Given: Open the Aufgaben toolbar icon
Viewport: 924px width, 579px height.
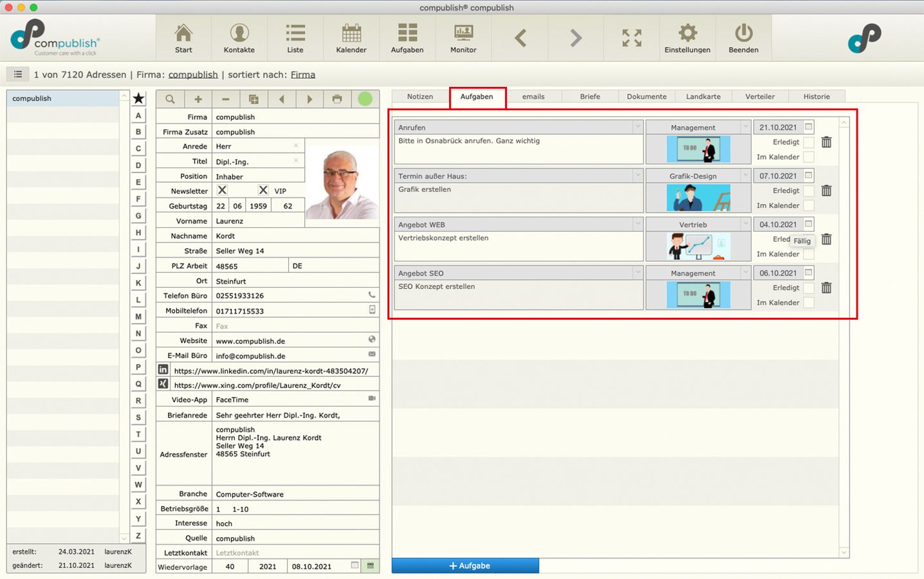Looking at the screenshot, I should tap(407, 38).
